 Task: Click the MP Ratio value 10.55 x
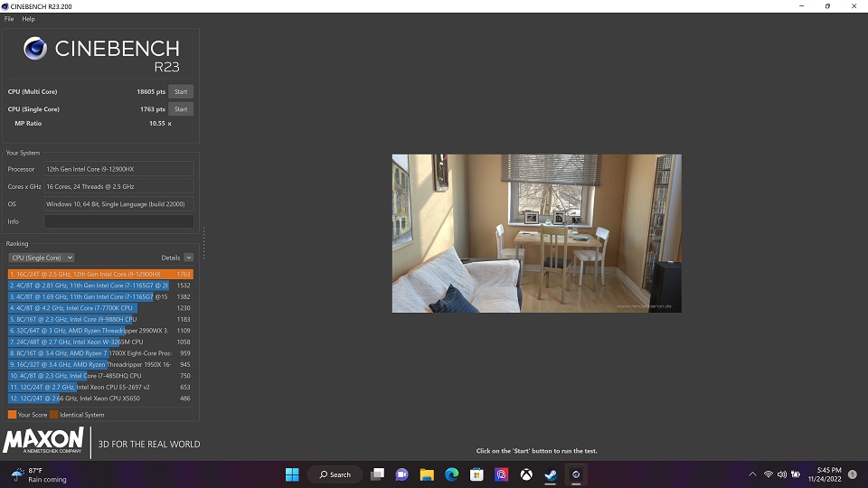click(x=160, y=124)
